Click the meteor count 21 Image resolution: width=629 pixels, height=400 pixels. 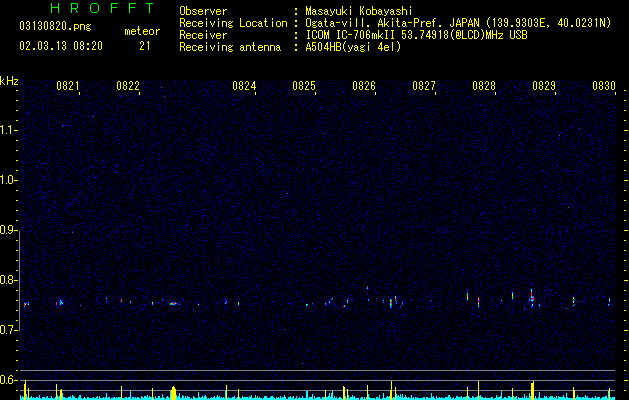coord(145,46)
